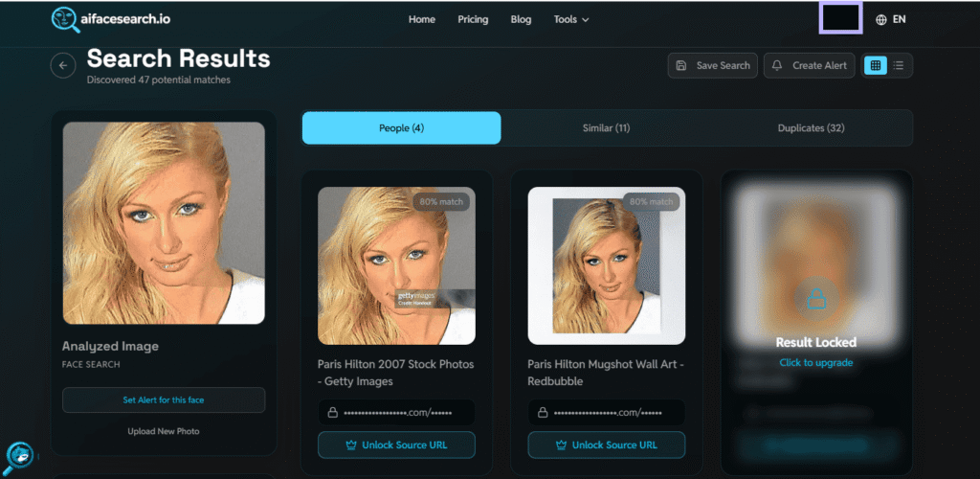980x479 pixels.
Task: Click the lock icon in Getty URL field
Action: tap(333, 413)
